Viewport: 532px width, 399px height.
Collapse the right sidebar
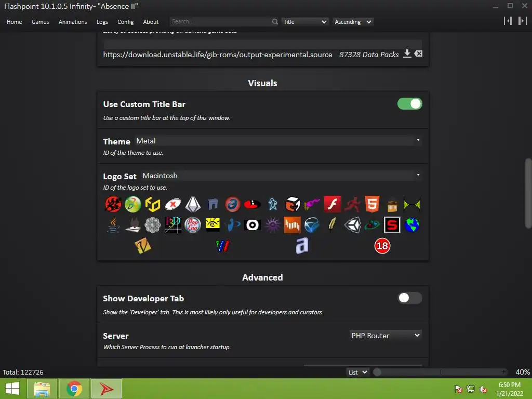(523, 21)
